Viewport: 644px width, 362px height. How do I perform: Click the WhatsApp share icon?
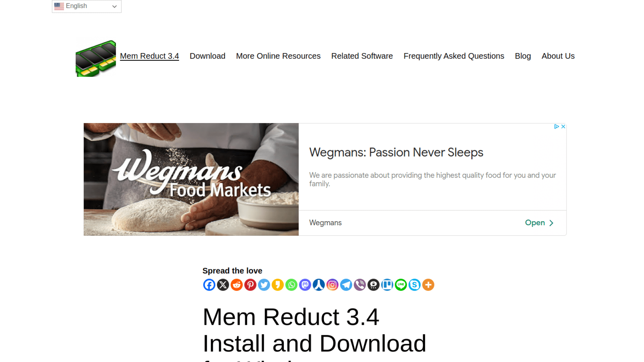(x=291, y=285)
